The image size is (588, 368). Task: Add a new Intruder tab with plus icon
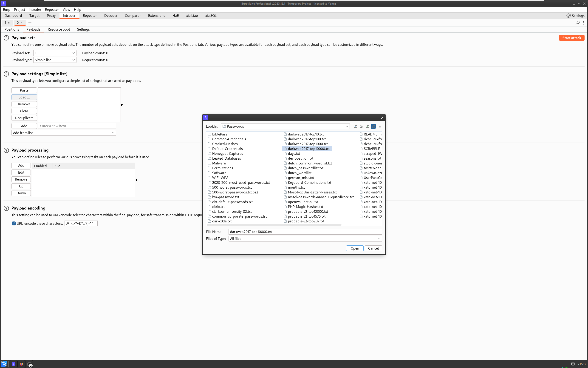[x=30, y=23]
